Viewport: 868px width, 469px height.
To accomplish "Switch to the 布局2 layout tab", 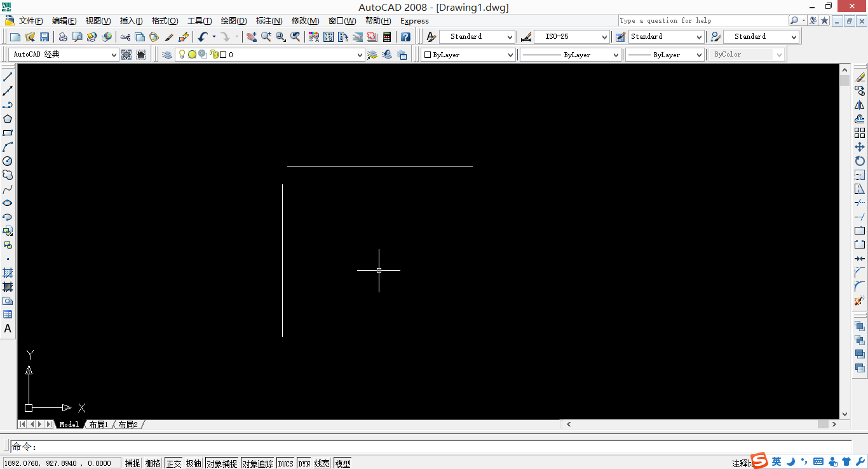I will 128,425.
